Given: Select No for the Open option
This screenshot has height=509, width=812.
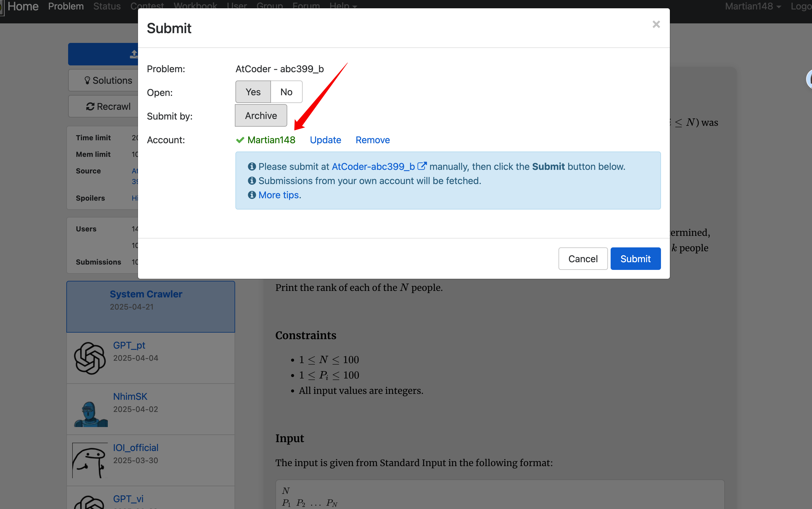Looking at the screenshot, I should pyautogui.click(x=286, y=92).
